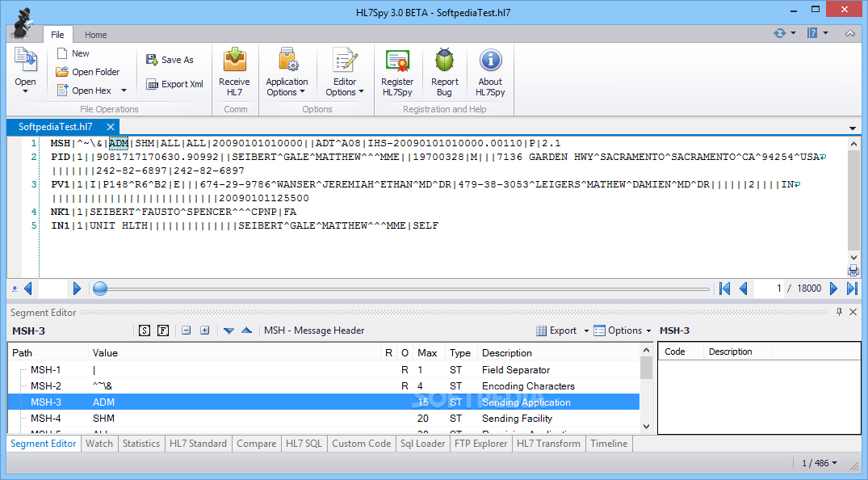Viewport: 868px width, 480px height.
Task: Switch to the Statistics tab
Action: [x=141, y=444]
